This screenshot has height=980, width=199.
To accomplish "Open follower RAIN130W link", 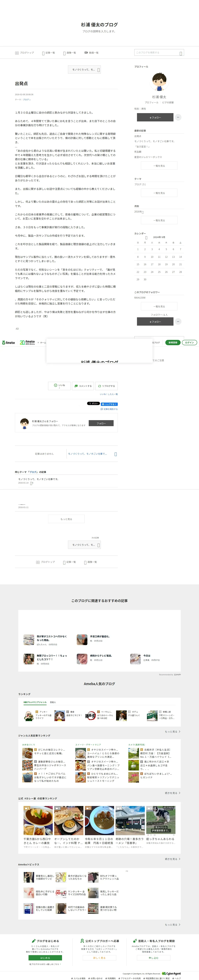I will click(x=140, y=298).
